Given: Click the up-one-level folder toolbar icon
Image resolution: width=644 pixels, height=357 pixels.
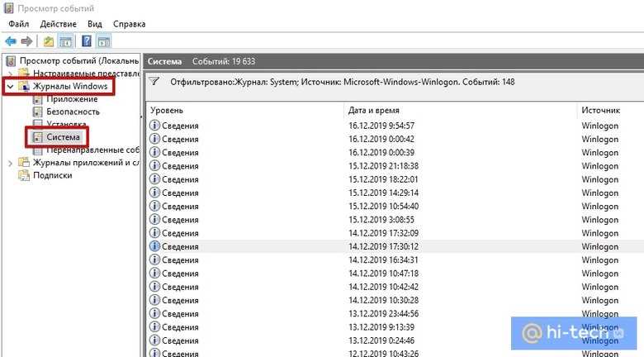Looking at the screenshot, I should (49, 41).
